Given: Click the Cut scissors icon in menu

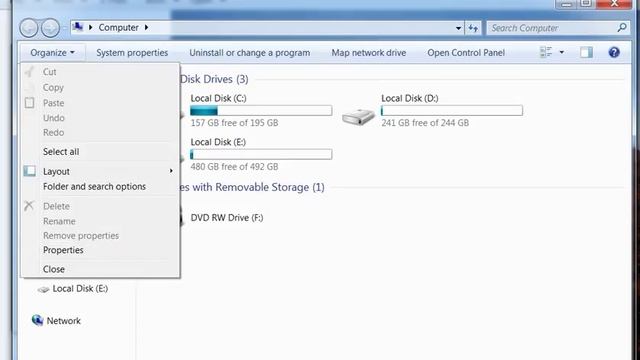Looking at the screenshot, I should 29,72.
